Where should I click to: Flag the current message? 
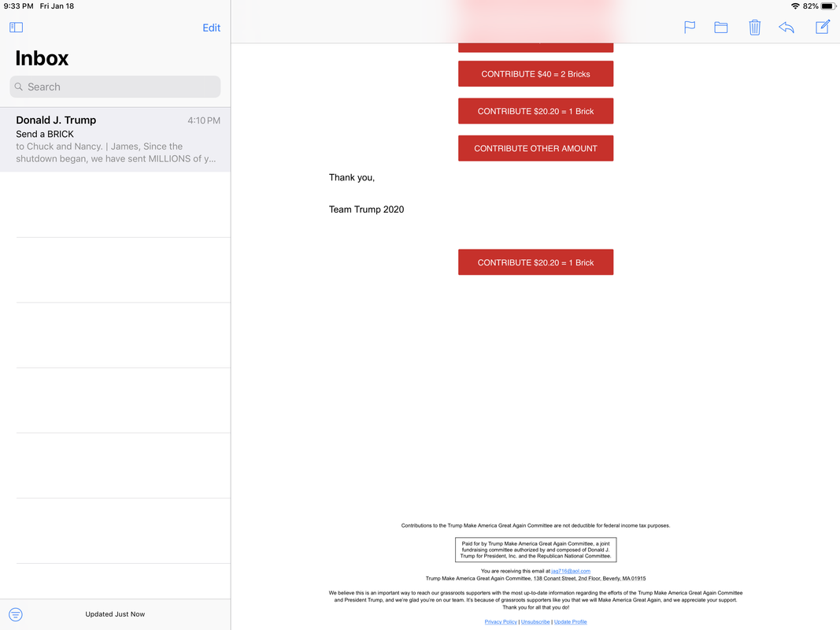coord(690,28)
